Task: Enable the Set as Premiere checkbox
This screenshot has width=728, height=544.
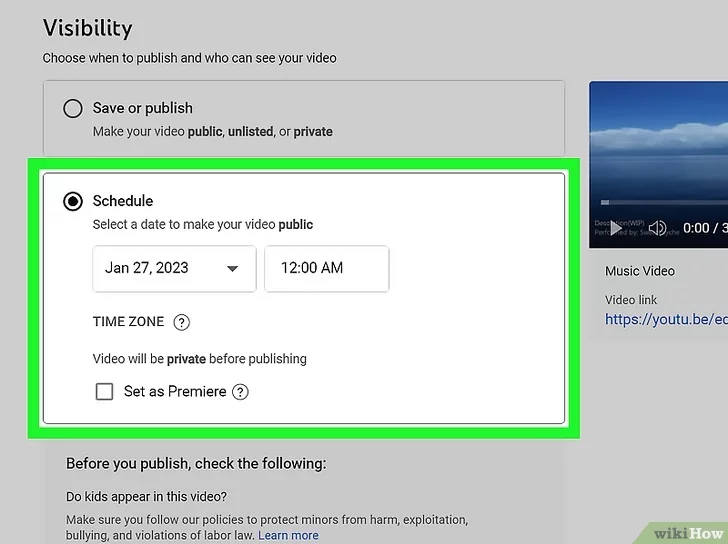Action: click(104, 392)
